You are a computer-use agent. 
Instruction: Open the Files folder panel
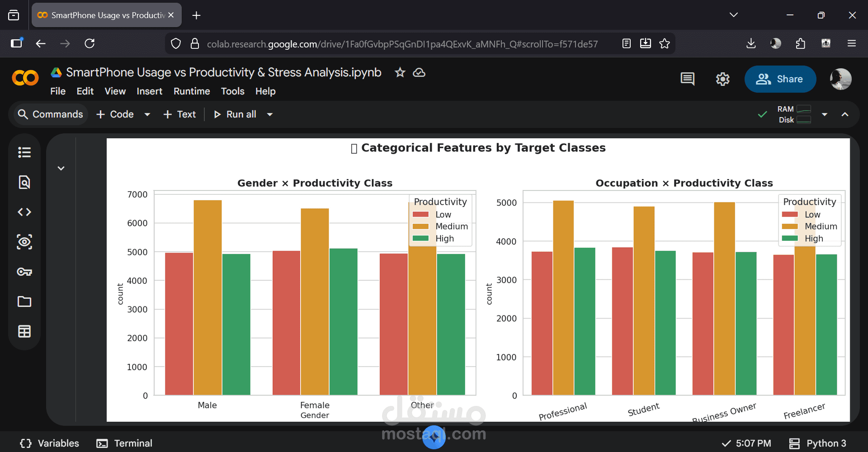point(24,301)
